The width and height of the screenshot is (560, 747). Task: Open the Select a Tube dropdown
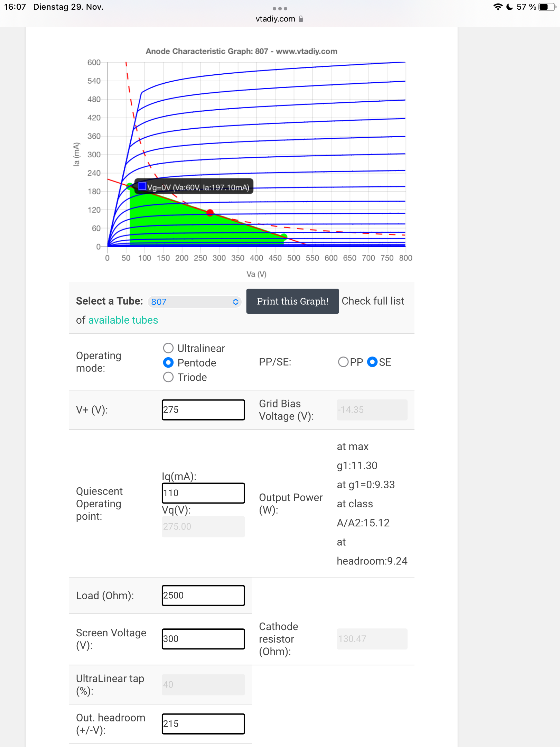pyautogui.click(x=195, y=302)
